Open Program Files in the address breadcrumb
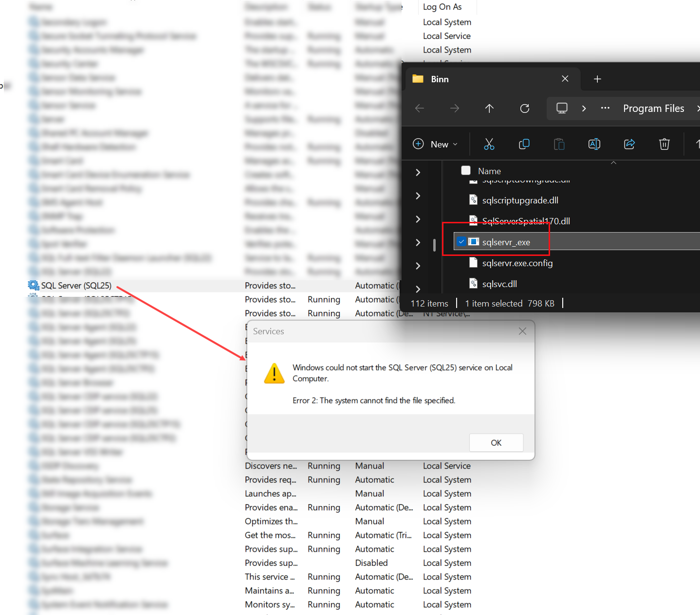 point(653,109)
